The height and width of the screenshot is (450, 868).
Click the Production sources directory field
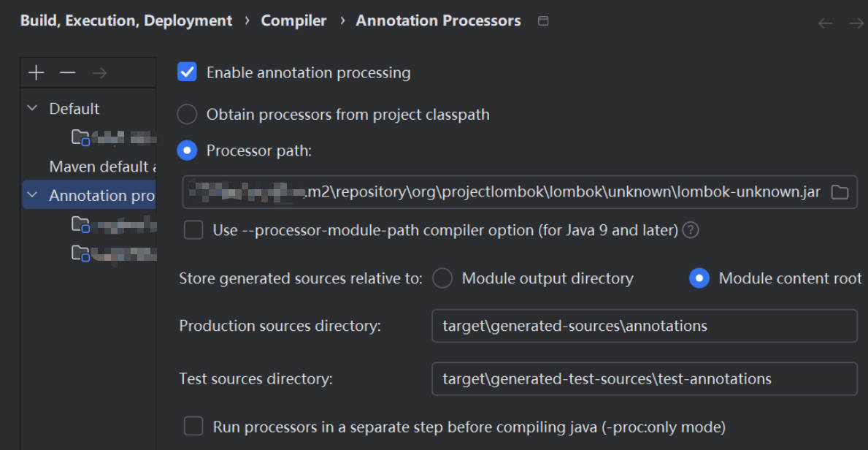[x=644, y=326]
